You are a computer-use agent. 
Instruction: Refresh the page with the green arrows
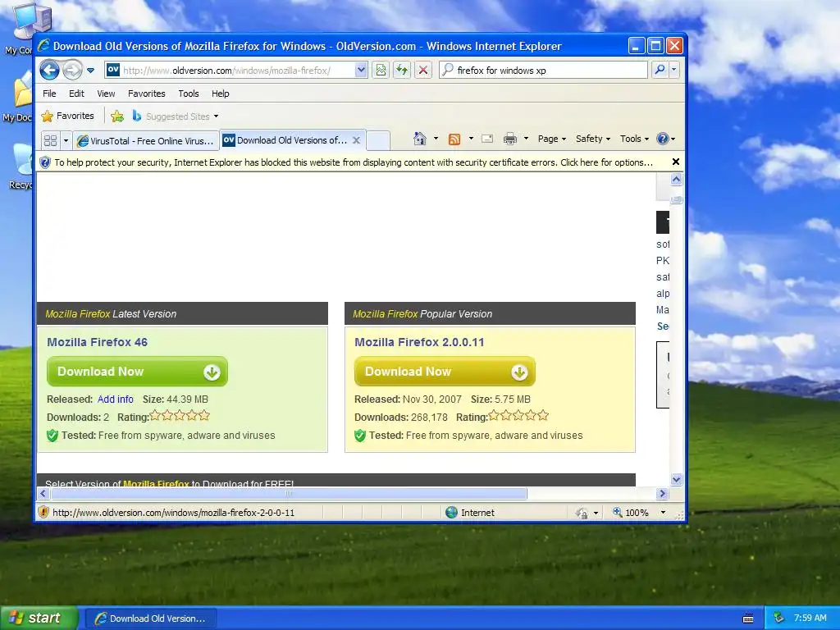pyautogui.click(x=402, y=71)
